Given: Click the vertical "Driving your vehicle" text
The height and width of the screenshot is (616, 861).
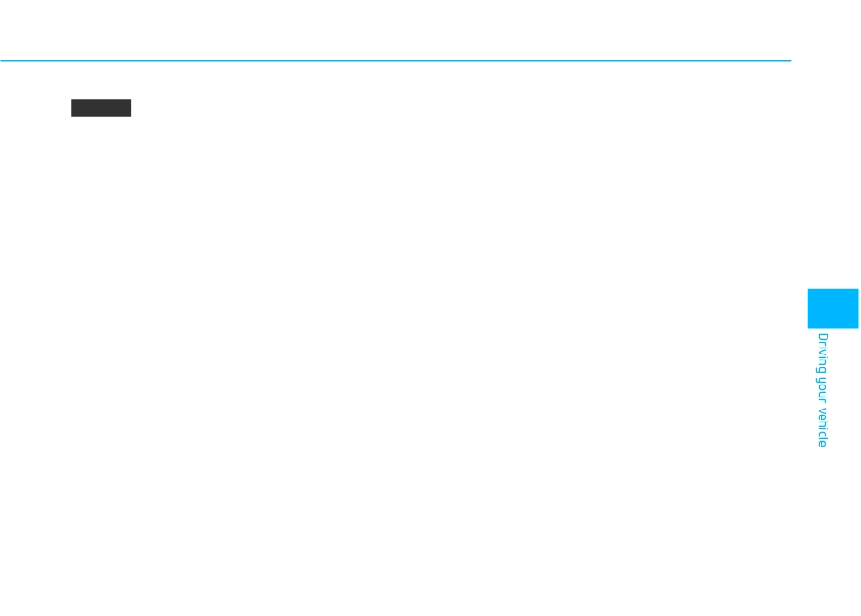Looking at the screenshot, I should 822,390.
